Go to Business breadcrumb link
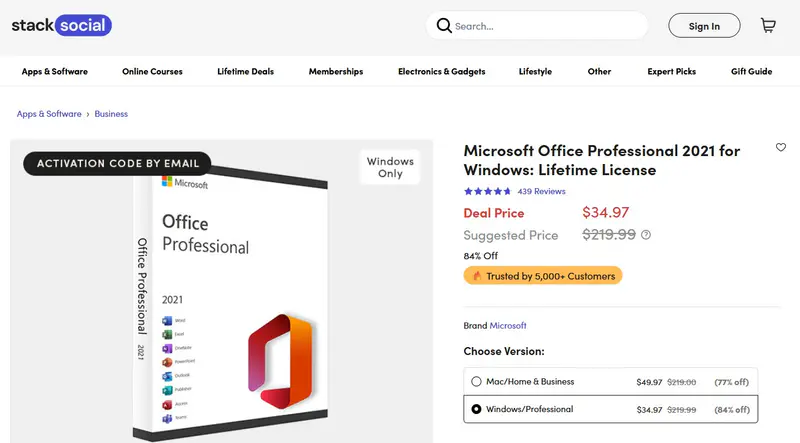 pyautogui.click(x=111, y=114)
